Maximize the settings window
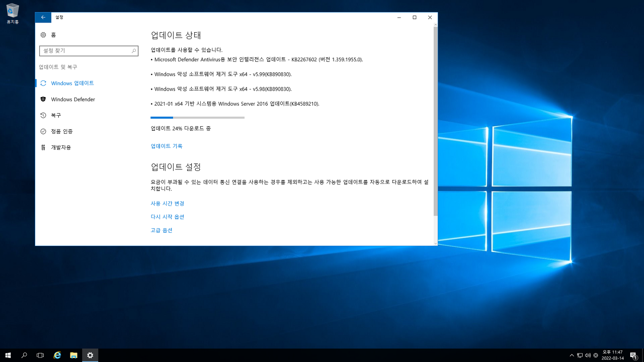Image resolution: width=644 pixels, height=362 pixels. pos(414,17)
